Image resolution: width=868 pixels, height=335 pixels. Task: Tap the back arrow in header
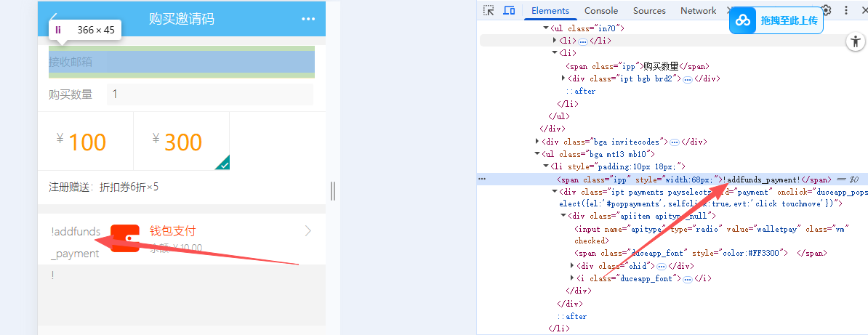[55, 18]
